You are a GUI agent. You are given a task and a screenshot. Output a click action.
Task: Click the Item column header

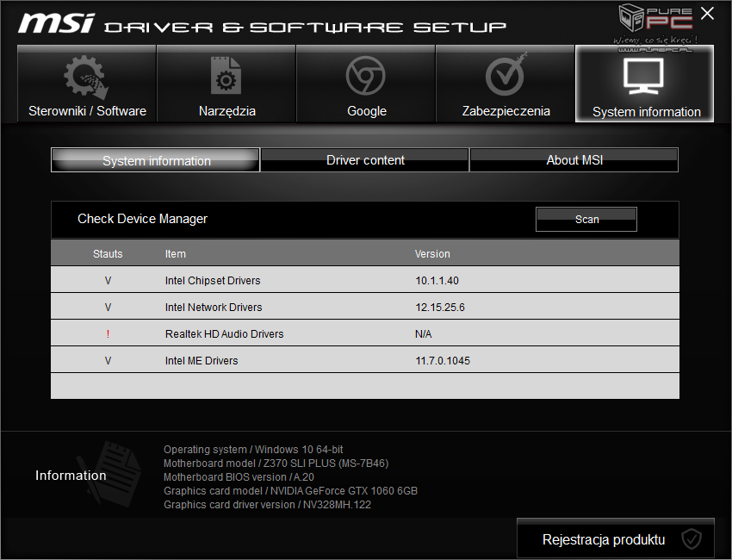[x=176, y=253]
